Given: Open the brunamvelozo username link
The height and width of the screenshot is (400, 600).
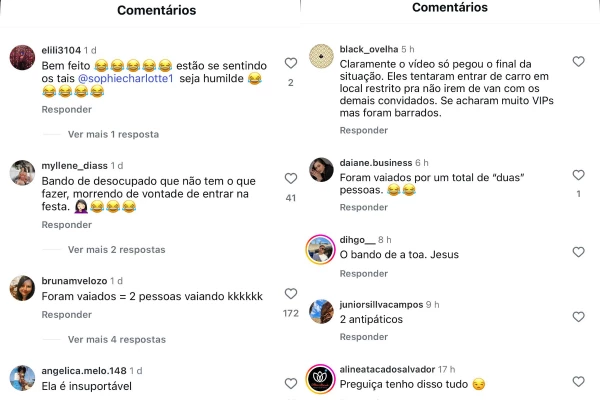Looking at the screenshot, I should (x=74, y=281).
